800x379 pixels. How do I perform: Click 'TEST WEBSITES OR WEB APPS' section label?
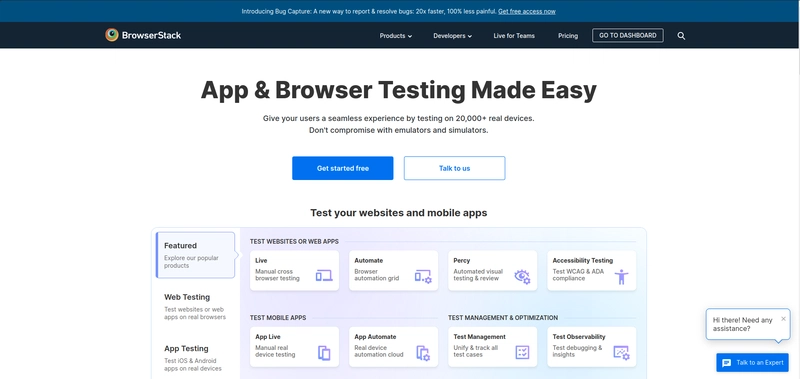coord(294,241)
